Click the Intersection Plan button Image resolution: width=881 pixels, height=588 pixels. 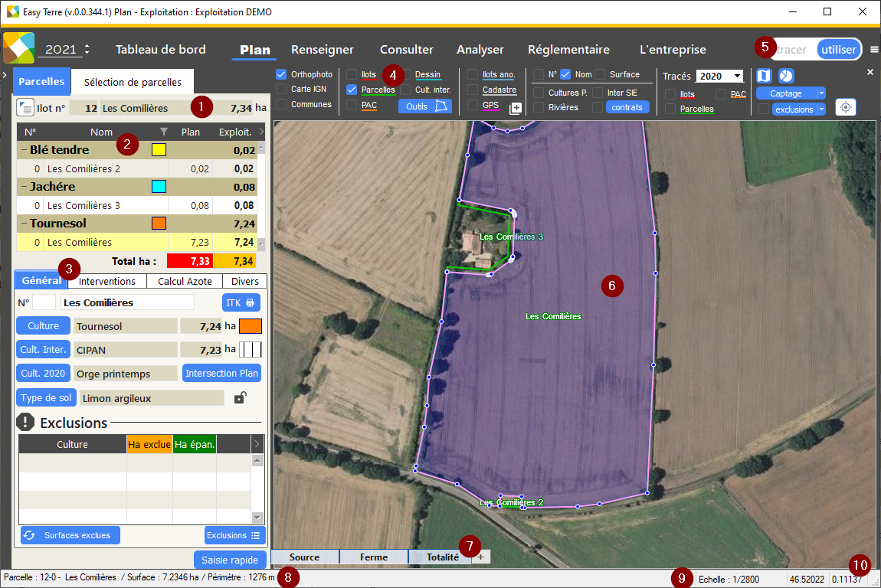(221, 374)
